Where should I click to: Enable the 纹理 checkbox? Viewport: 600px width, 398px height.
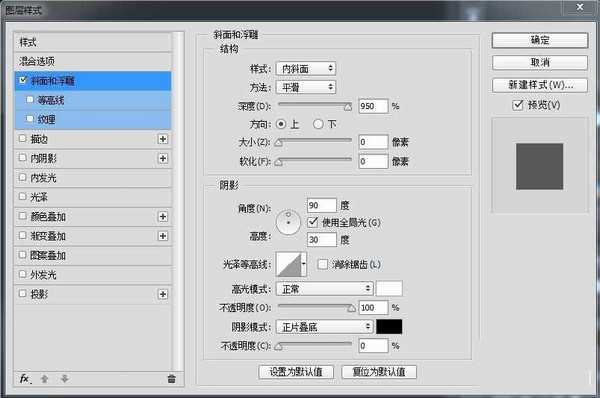(30, 119)
